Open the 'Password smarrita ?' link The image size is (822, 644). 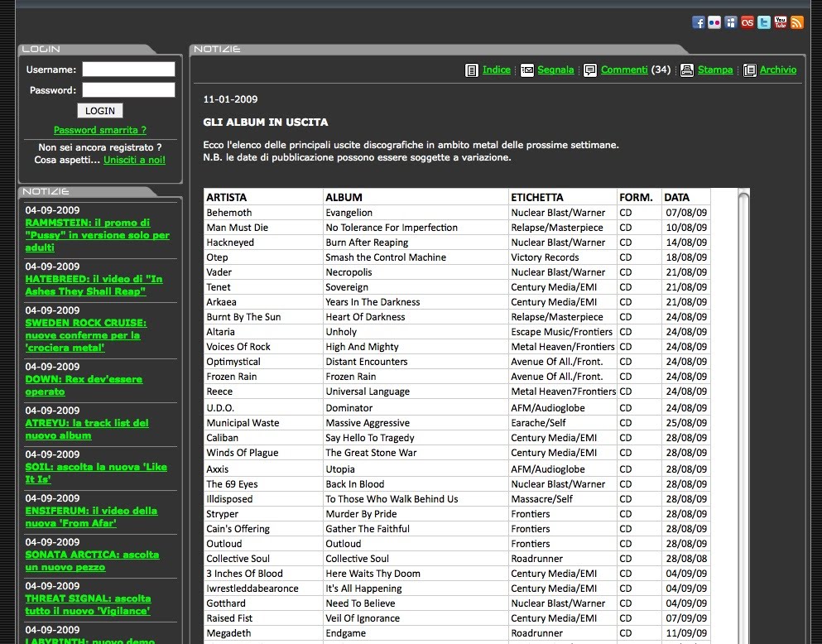(x=100, y=130)
